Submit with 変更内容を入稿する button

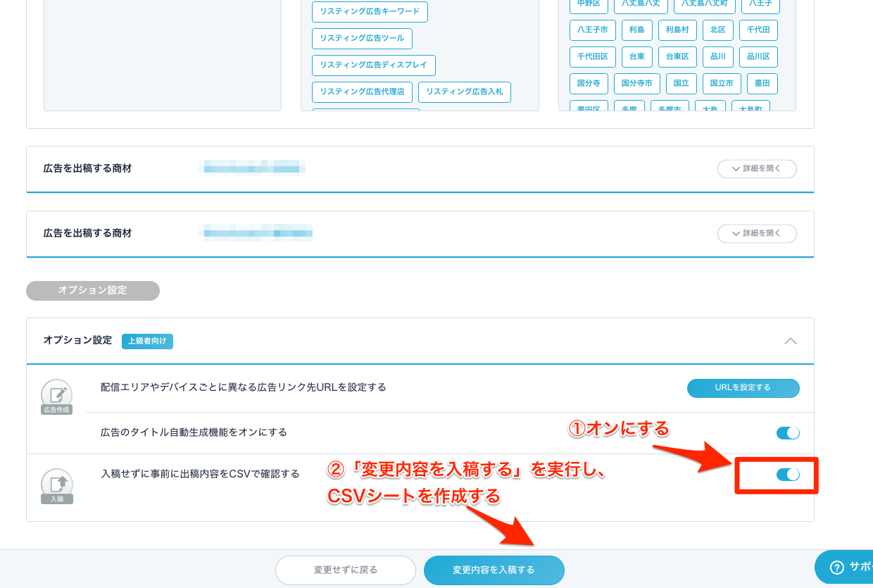click(x=494, y=570)
